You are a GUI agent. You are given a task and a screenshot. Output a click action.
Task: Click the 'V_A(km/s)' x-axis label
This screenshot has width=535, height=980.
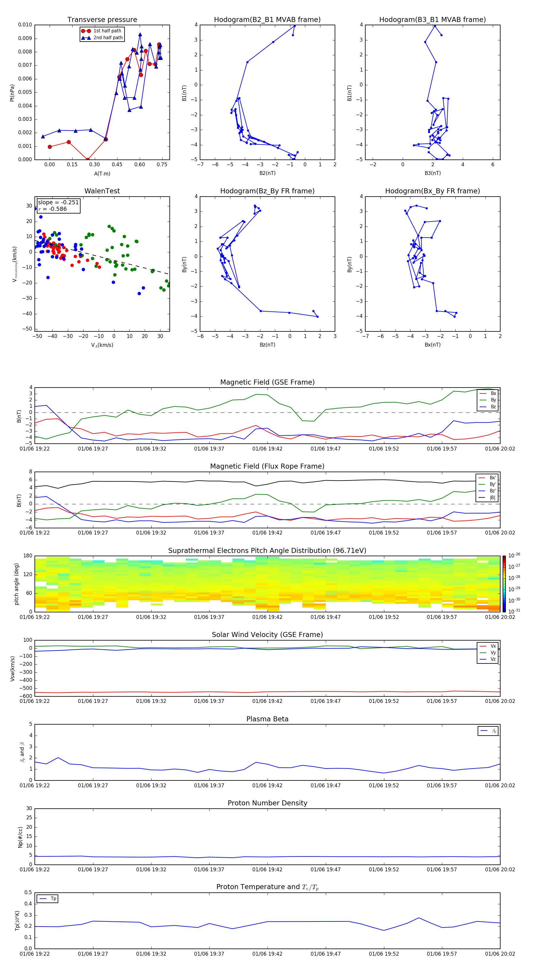(102, 345)
